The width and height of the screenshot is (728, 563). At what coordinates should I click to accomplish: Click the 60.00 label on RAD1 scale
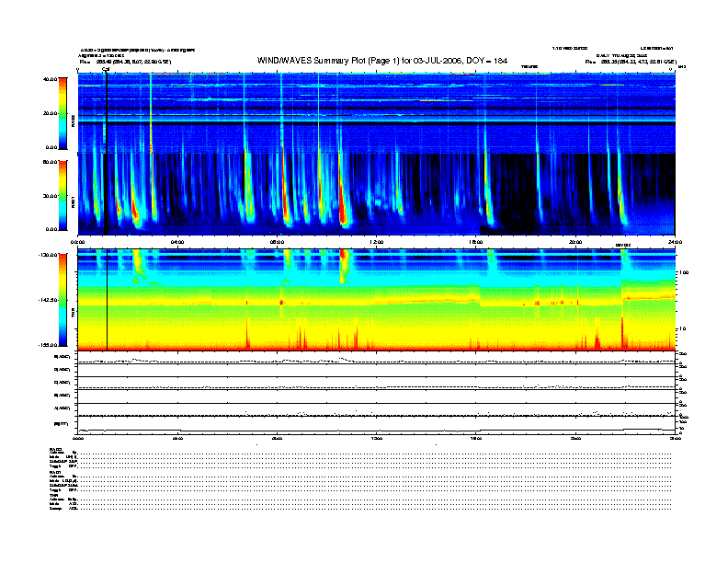pos(50,162)
